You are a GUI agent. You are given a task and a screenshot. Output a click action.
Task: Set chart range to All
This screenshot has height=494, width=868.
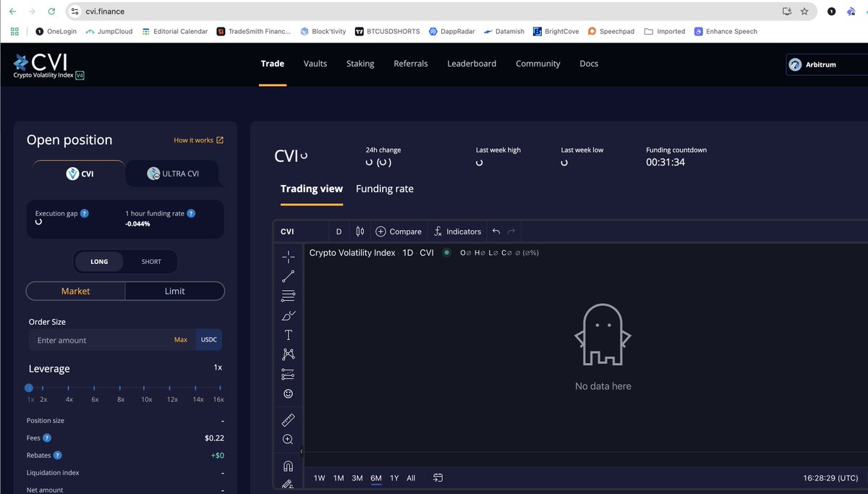click(411, 478)
